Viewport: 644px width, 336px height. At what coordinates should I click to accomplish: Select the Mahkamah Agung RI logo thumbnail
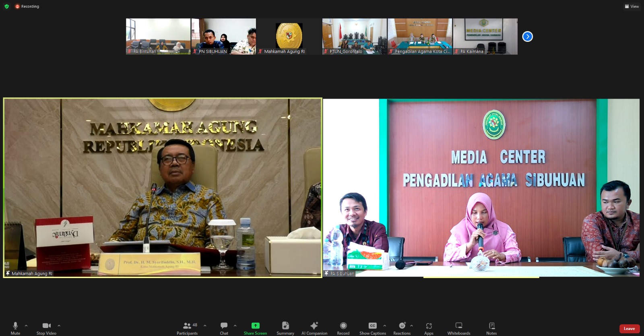coord(289,37)
